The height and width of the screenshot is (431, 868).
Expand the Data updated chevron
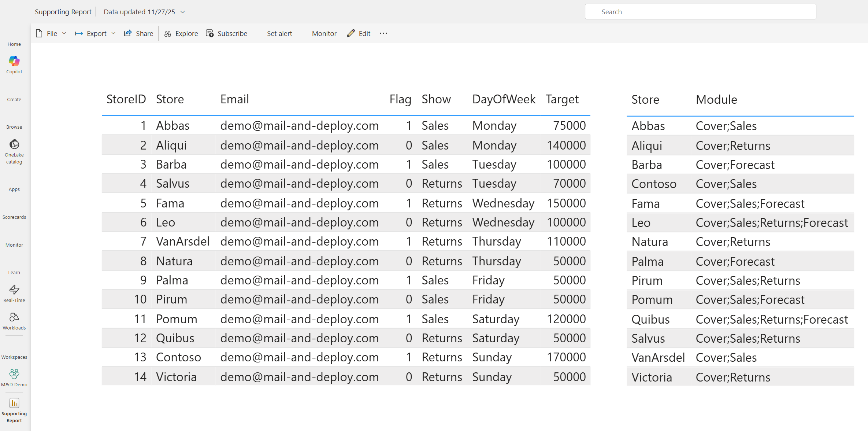tap(183, 12)
